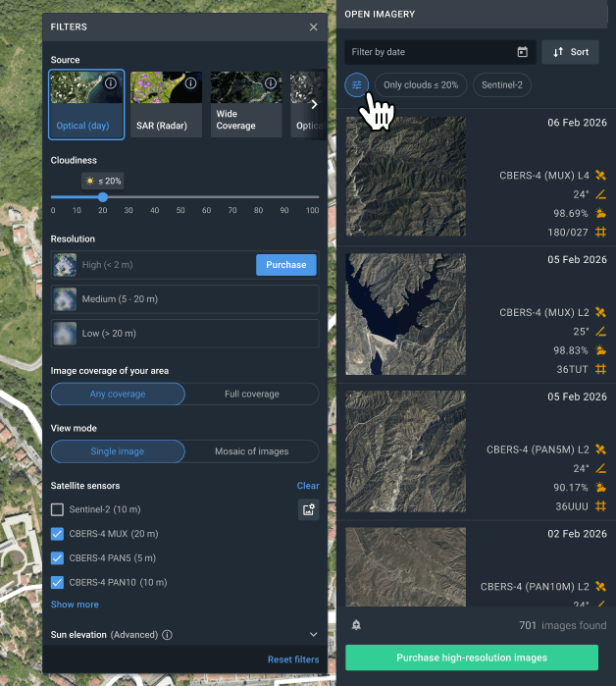The image size is (616, 686).
Task: Click info icon on SAR (Radar) source
Action: [x=190, y=83]
